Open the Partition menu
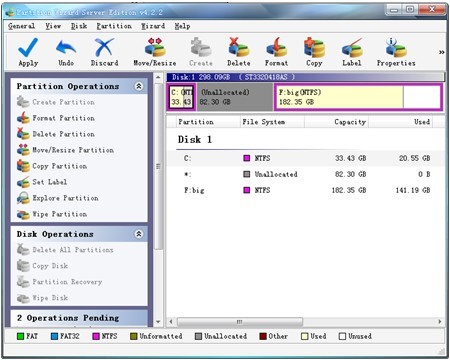The width and height of the screenshot is (450, 360). 114,26
